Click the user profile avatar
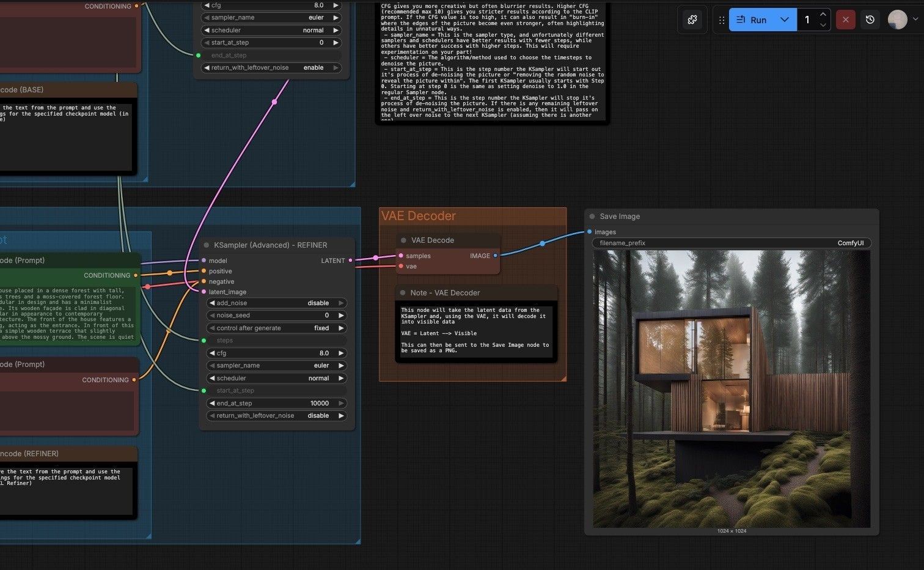This screenshot has width=924, height=570. click(x=897, y=20)
